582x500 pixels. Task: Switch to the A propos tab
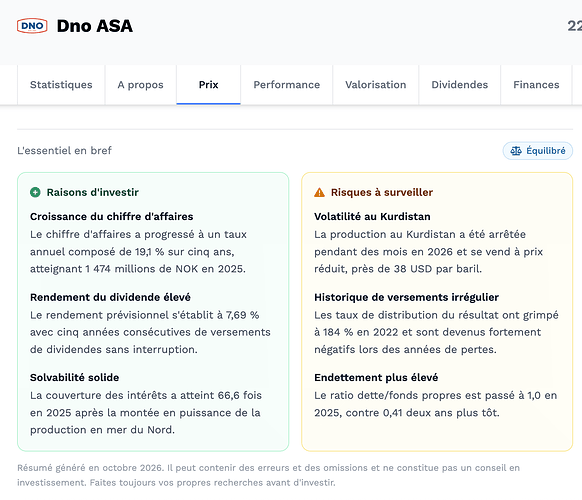tap(141, 85)
